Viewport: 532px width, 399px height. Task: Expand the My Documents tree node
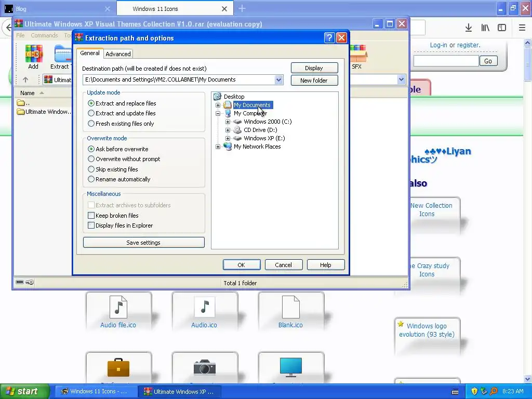pyautogui.click(x=218, y=105)
